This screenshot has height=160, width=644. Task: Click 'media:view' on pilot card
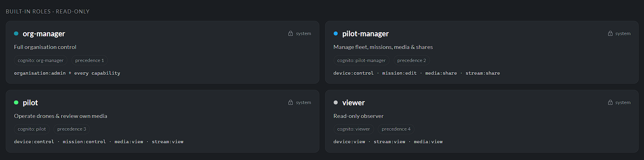pos(129,142)
